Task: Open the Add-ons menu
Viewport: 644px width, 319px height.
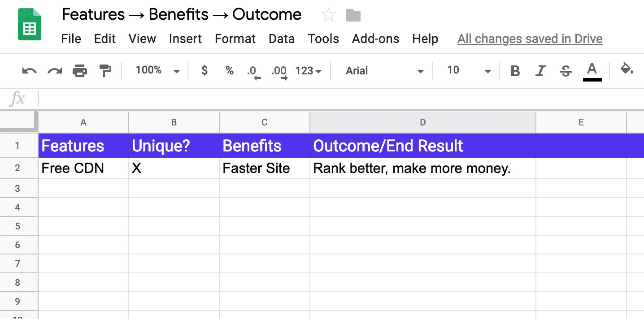Action: coord(375,39)
